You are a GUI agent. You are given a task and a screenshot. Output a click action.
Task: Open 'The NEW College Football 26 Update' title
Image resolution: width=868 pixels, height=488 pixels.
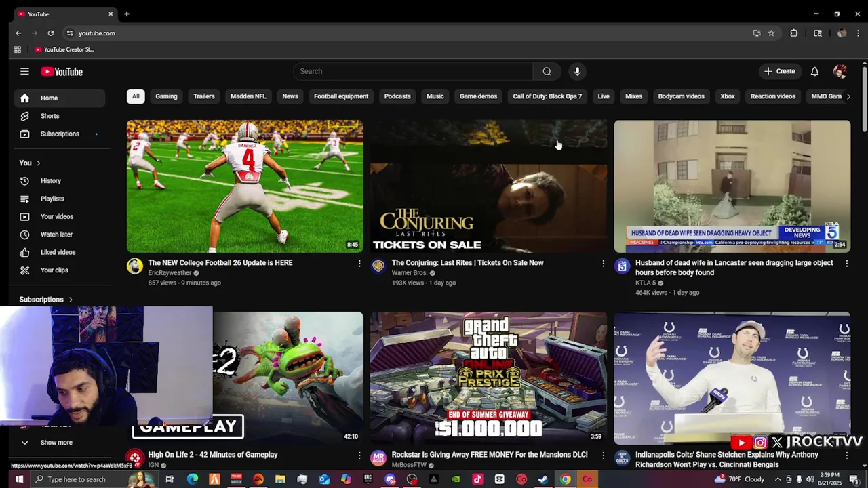(x=220, y=263)
